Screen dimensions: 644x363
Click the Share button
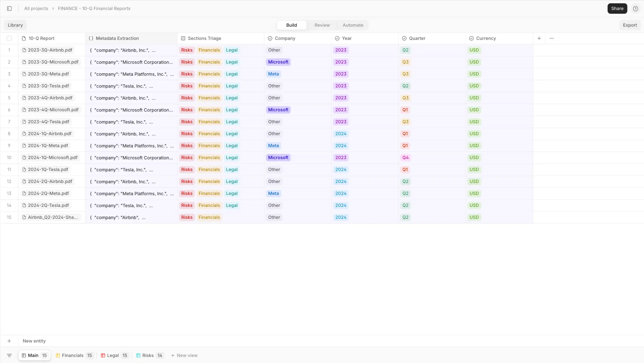coord(617,8)
